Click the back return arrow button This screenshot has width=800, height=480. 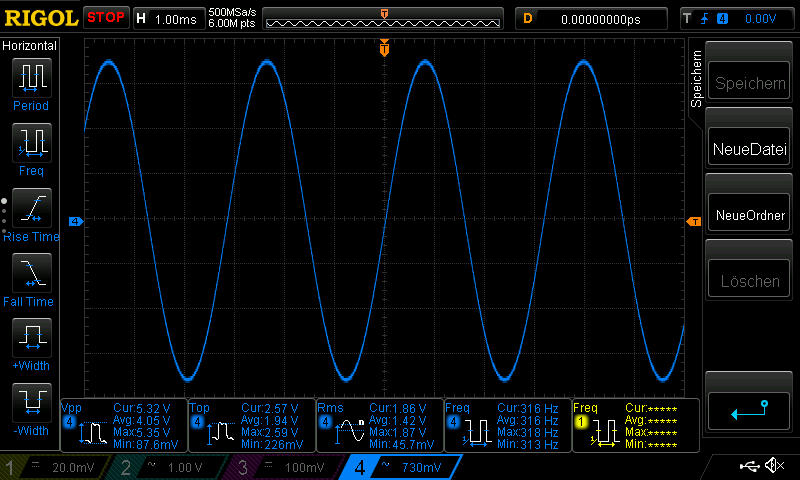coord(749,411)
